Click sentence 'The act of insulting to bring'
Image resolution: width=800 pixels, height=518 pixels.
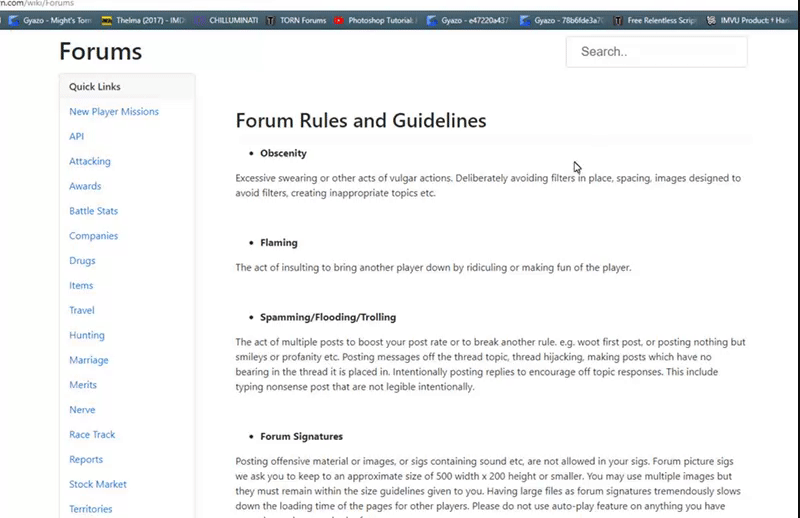433,267
